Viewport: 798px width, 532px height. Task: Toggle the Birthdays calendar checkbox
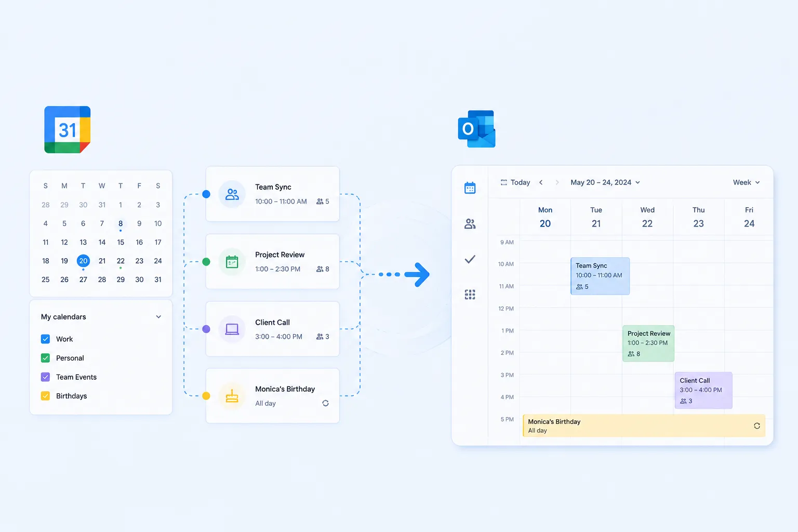click(x=45, y=396)
